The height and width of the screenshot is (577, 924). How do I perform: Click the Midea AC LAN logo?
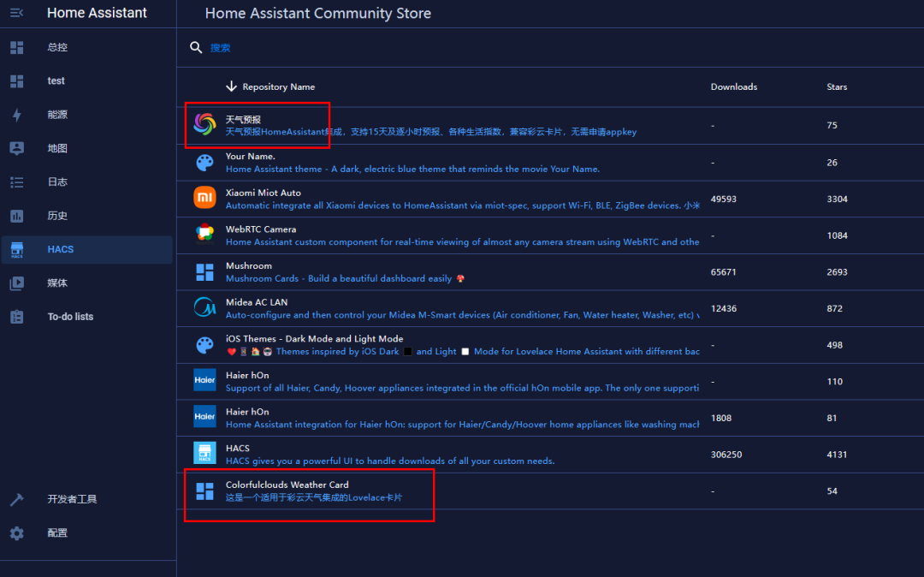point(204,307)
